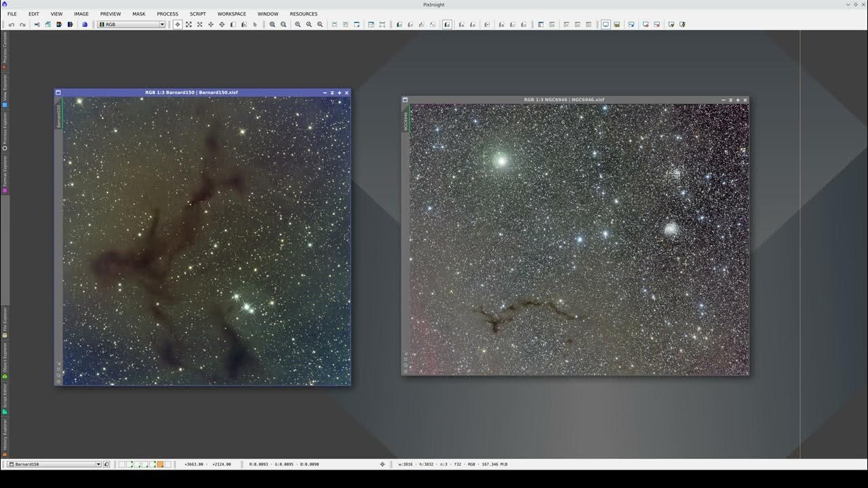Select the Zoom In cursor tool
868x488 pixels.
pyautogui.click(x=189, y=24)
